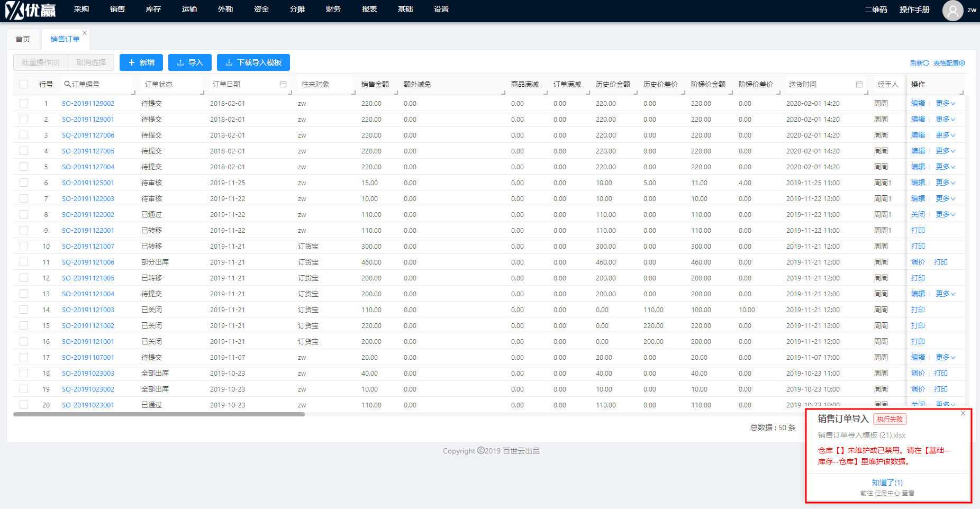The width and height of the screenshot is (980, 509).
Task: Click the calendar icon in 送货时间 column
Action: coord(859,84)
